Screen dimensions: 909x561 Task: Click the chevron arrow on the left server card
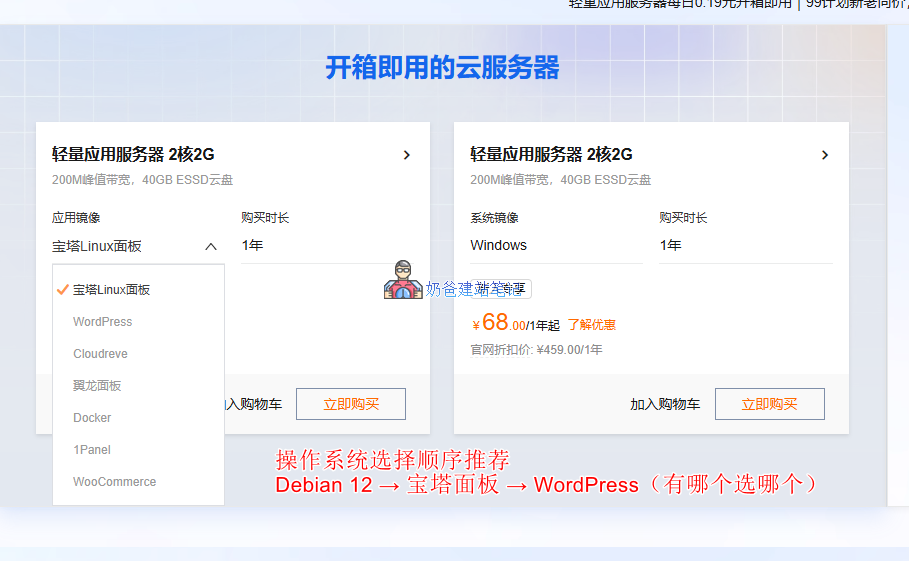[406, 155]
